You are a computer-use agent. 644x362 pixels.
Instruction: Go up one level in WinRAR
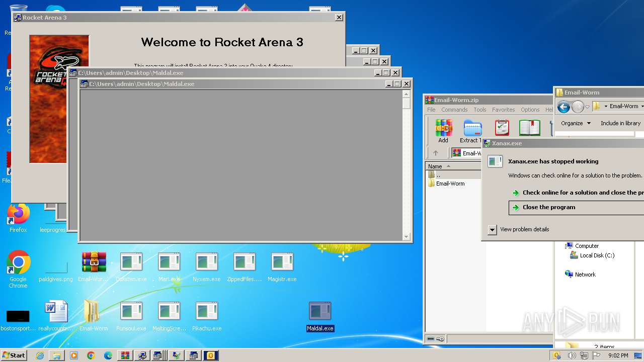[x=436, y=153]
